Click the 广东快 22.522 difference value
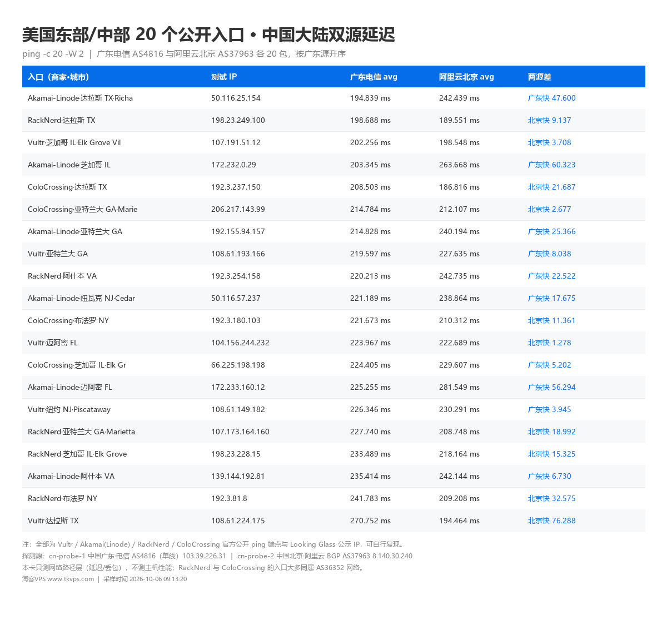This screenshot has width=667, height=644. pos(552,276)
